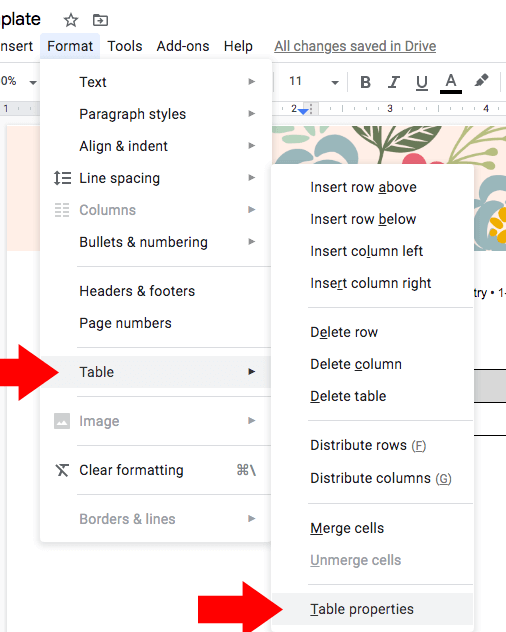Choose Page numbers
The width and height of the screenshot is (506, 632).
pyautogui.click(x=156, y=323)
